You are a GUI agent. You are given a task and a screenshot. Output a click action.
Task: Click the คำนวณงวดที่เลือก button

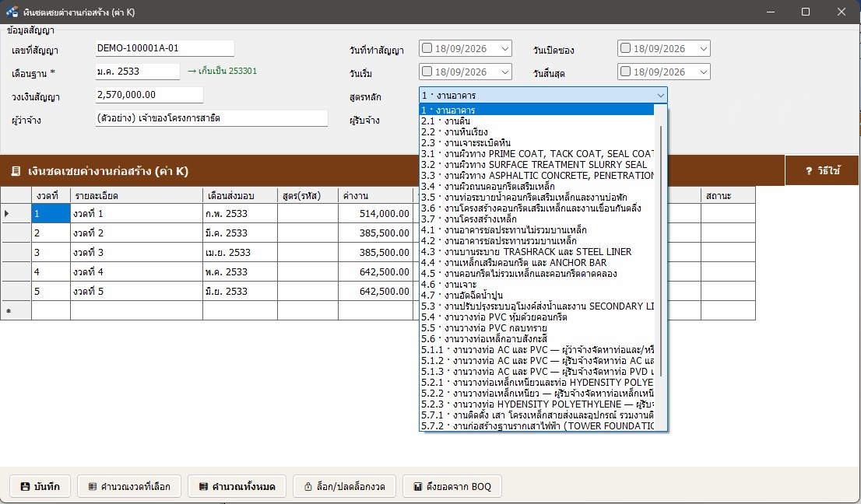click(x=129, y=486)
